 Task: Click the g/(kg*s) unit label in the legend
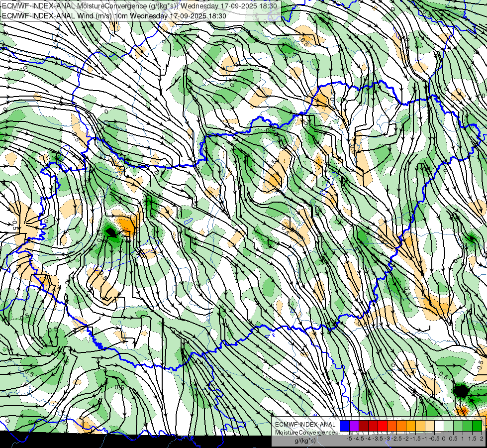coord(305,441)
